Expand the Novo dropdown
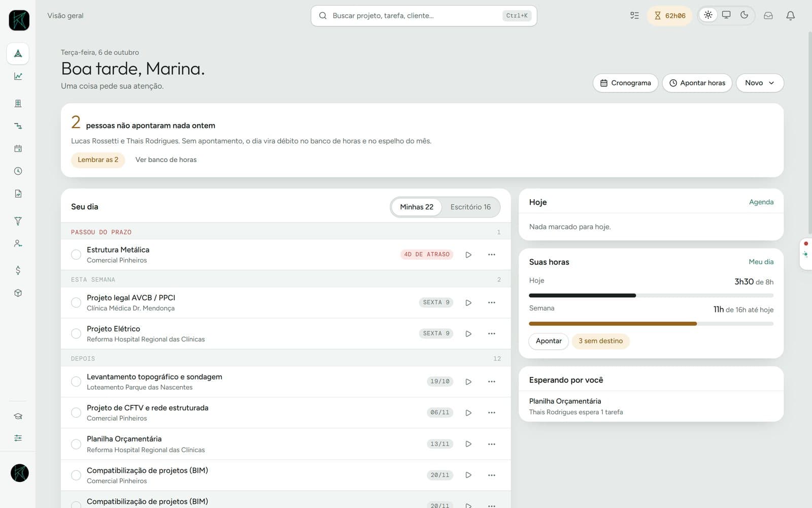This screenshot has width=812, height=508. coord(760,83)
